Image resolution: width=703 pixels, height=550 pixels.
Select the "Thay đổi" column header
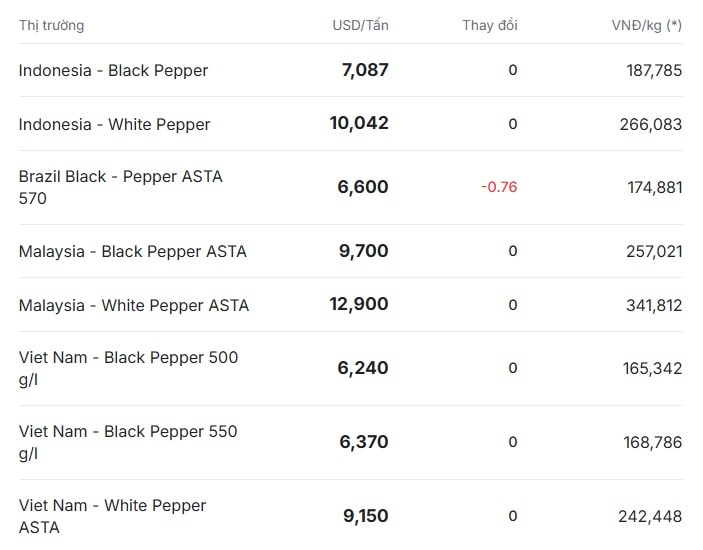490,25
